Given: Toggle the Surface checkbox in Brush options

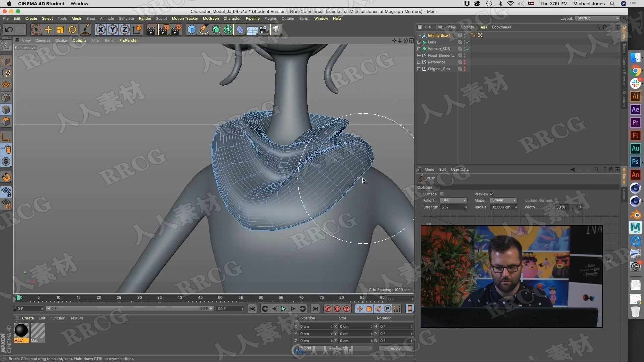Looking at the screenshot, I should pos(442,194).
